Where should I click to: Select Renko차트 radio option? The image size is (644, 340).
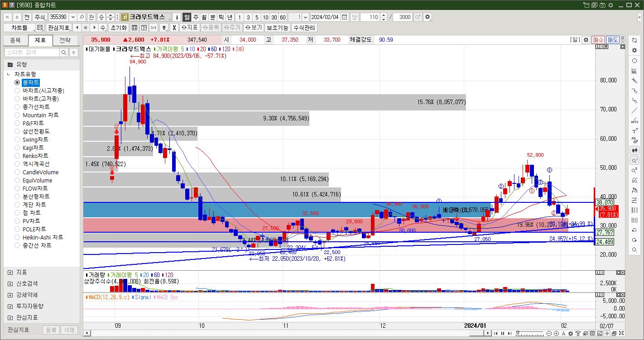click(x=17, y=156)
